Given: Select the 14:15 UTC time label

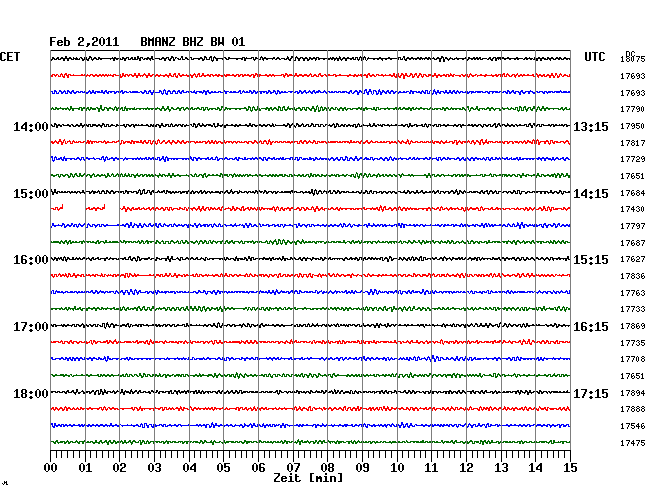Looking at the screenshot, I should click(x=591, y=194).
